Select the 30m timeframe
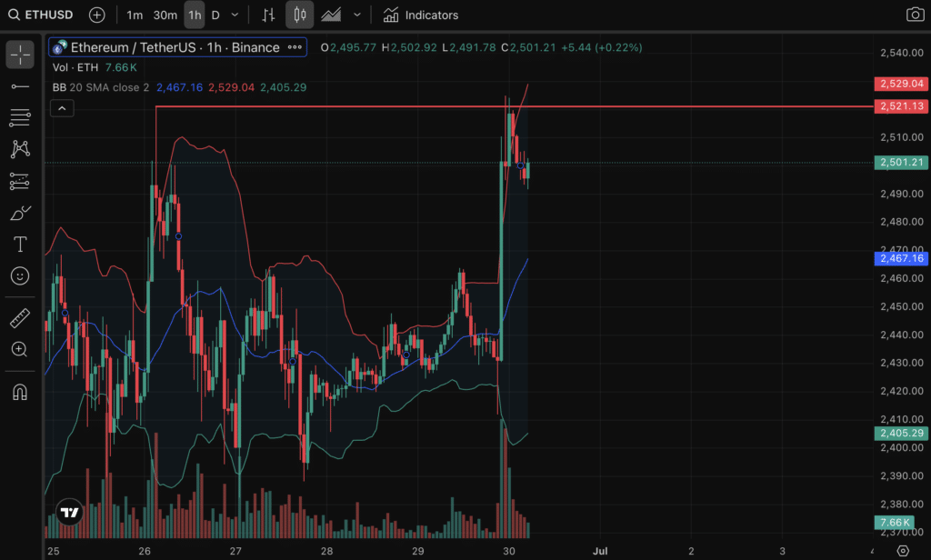The height and width of the screenshot is (560, 931). click(165, 15)
